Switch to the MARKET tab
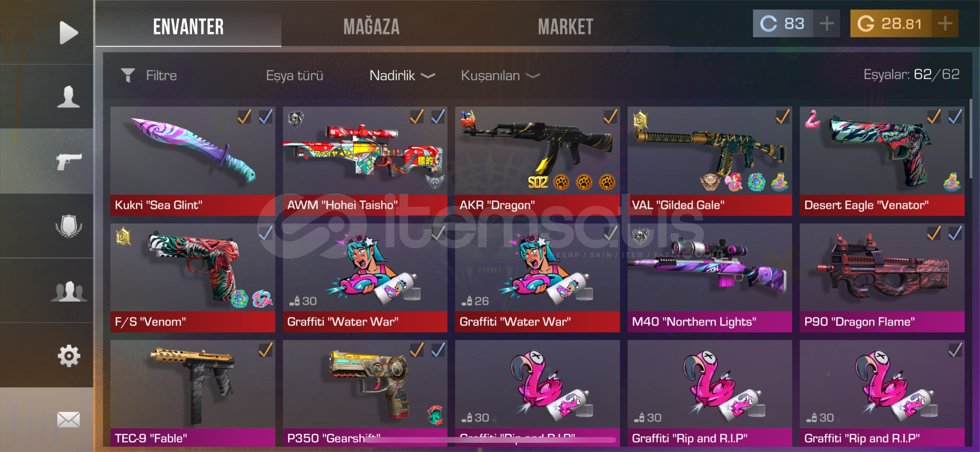This screenshot has width=980, height=452. pos(566,27)
